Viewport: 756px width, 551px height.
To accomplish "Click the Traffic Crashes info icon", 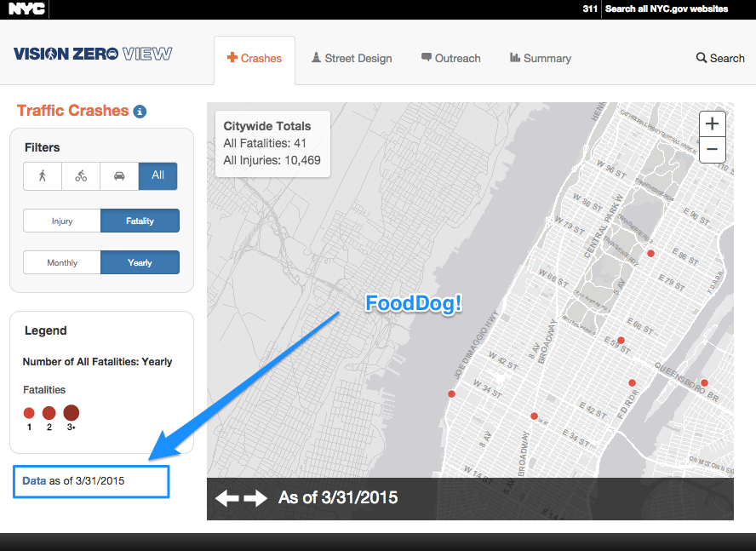I will tap(140, 112).
